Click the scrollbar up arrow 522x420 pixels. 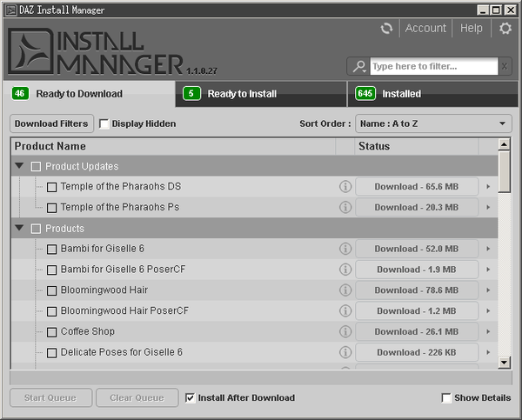[x=504, y=144]
